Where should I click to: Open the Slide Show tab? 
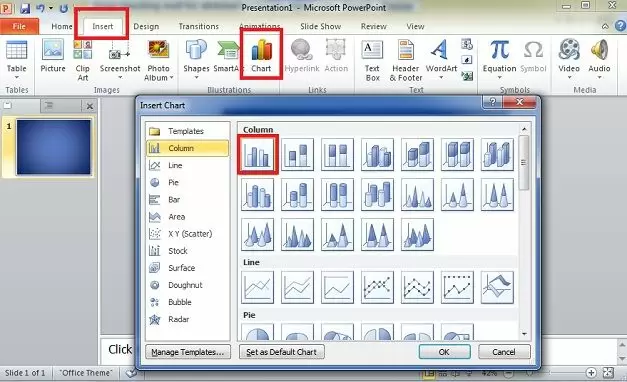tap(320, 26)
